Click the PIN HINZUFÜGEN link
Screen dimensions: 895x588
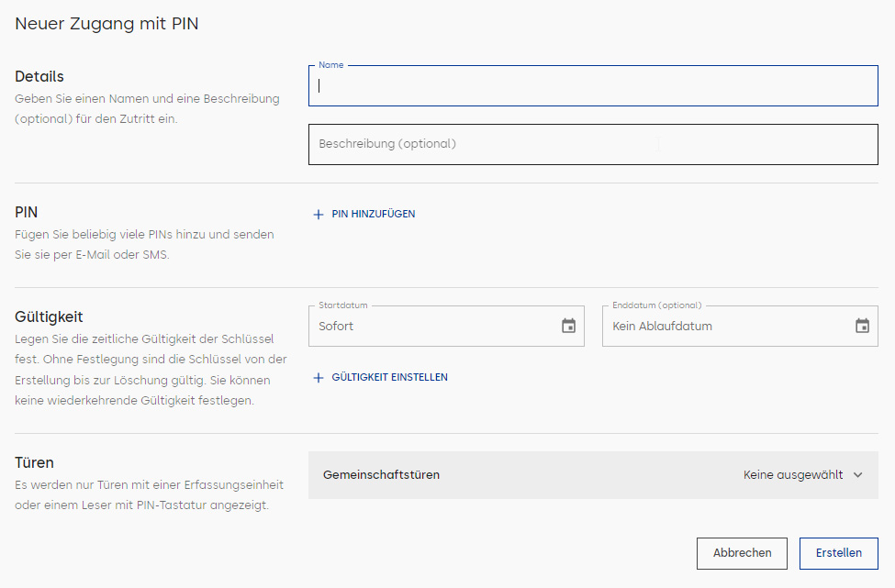pos(374,215)
